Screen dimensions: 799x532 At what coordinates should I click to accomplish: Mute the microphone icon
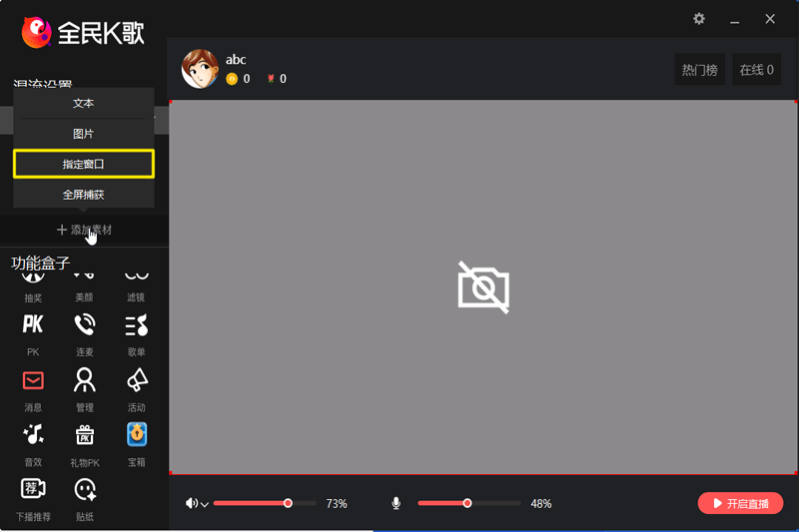[x=397, y=503]
